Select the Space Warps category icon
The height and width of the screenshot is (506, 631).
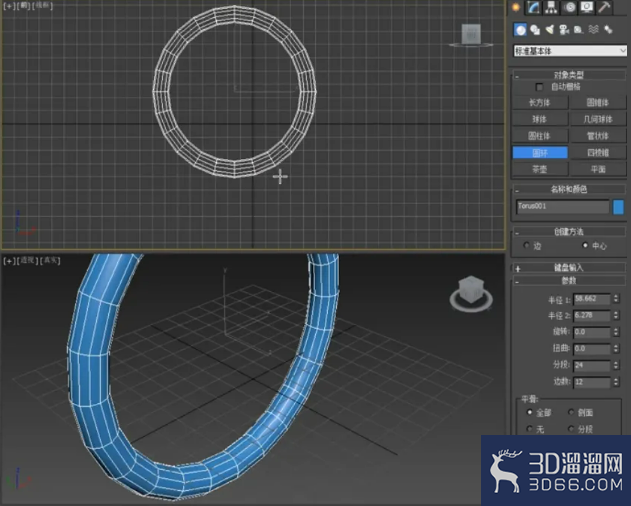click(x=594, y=30)
